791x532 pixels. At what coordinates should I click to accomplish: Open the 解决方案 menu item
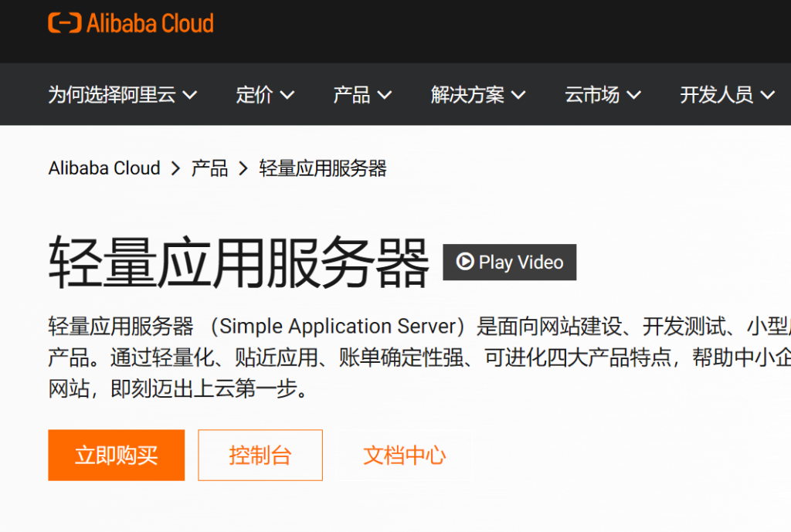(x=477, y=95)
